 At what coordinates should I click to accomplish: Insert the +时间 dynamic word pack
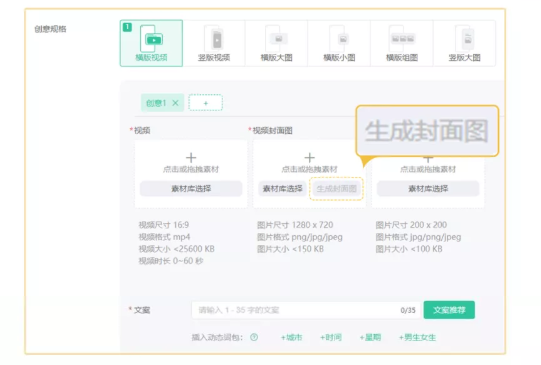pyautogui.click(x=331, y=337)
